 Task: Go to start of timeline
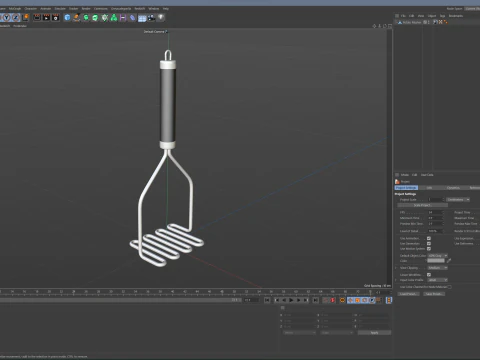267,300
